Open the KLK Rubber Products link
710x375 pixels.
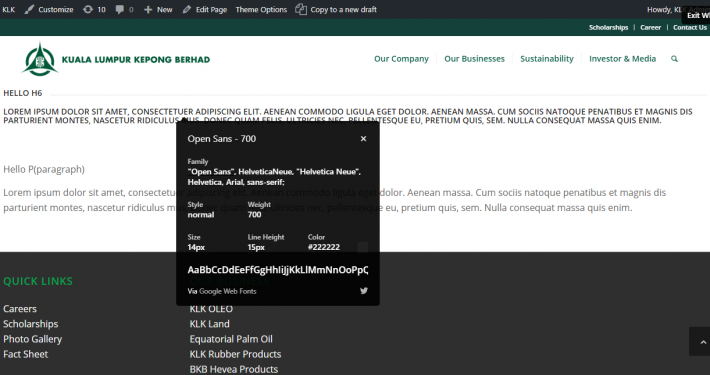(x=235, y=354)
